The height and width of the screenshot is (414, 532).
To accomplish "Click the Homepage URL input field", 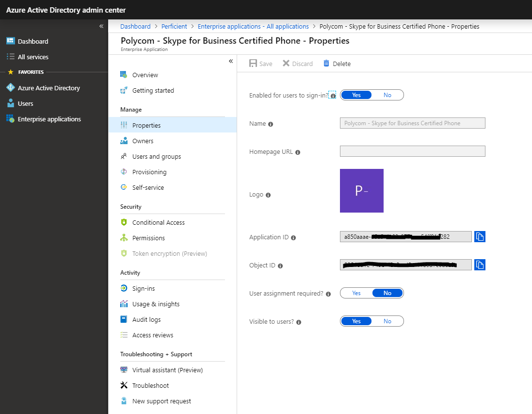I will pos(413,151).
